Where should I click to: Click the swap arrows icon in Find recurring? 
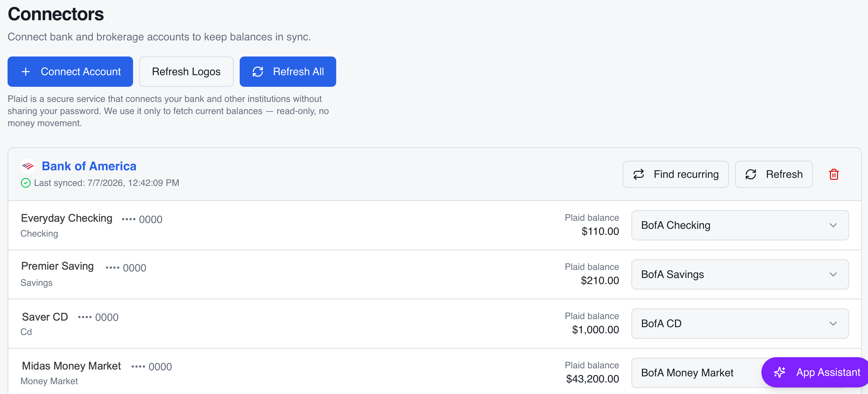point(639,174)
